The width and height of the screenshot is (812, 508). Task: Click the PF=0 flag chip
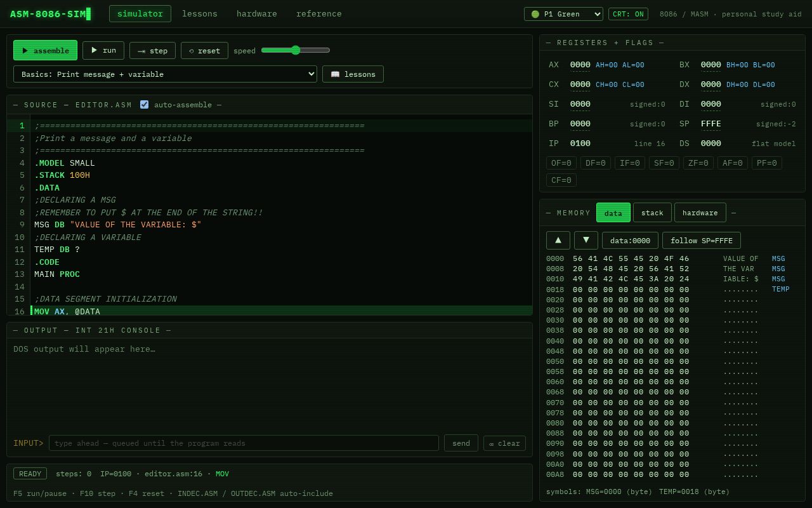767,163
